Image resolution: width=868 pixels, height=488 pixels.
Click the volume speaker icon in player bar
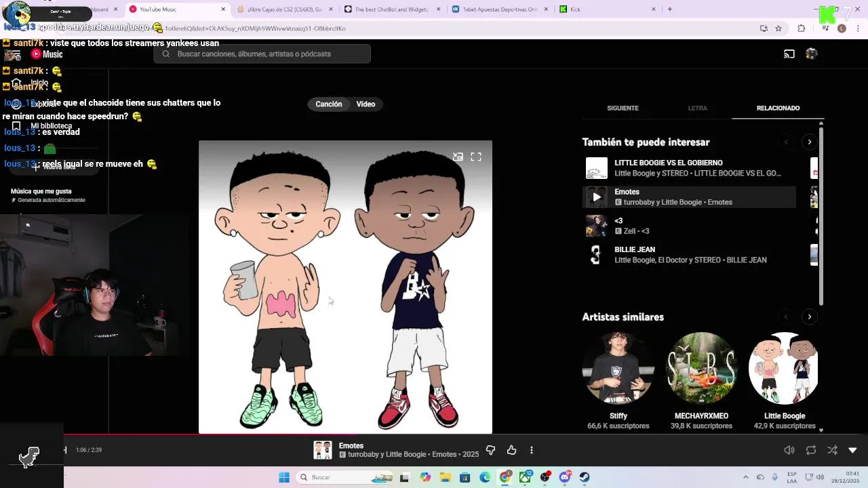tap(789, 450)
